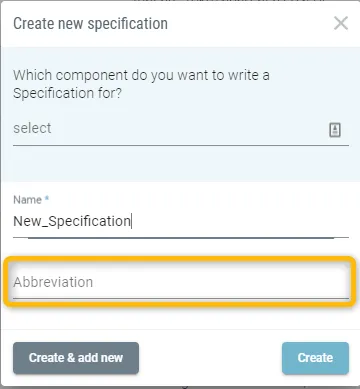This screenshot has width=360, height=389.
Task: Click the dialog header bar next to the title
Action: coord(250,24)
